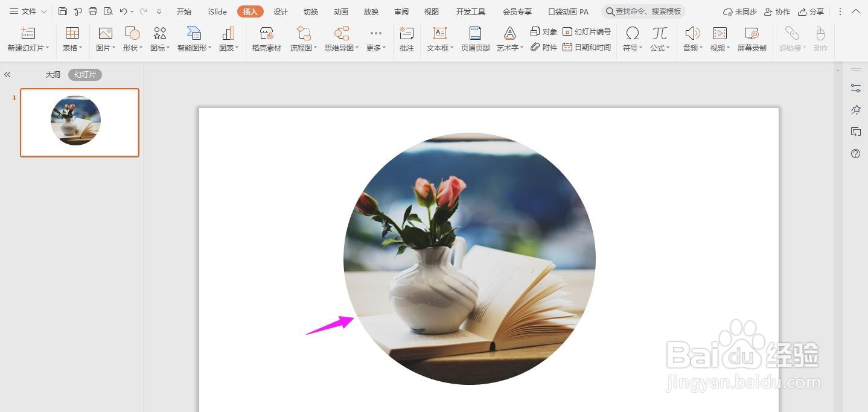Image resolution: width=868 pixels, height=412 pixels.
Task: Switch to the 切换 tab
Action: pos(311,11)
